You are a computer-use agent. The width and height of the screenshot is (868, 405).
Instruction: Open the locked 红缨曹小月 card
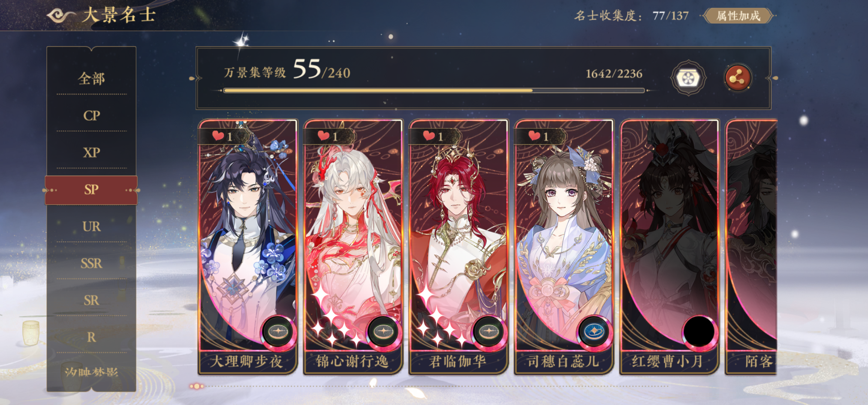pyautogui.click(x=669, y=247)
